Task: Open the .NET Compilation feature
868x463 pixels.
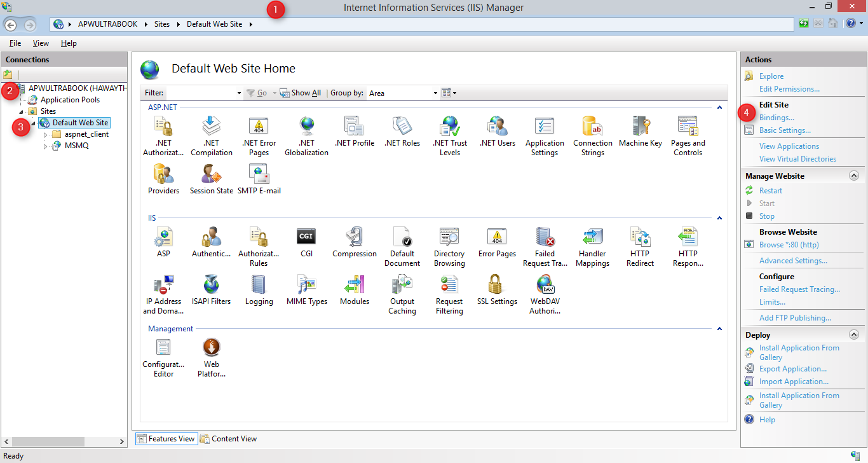Action: point(211,136)
